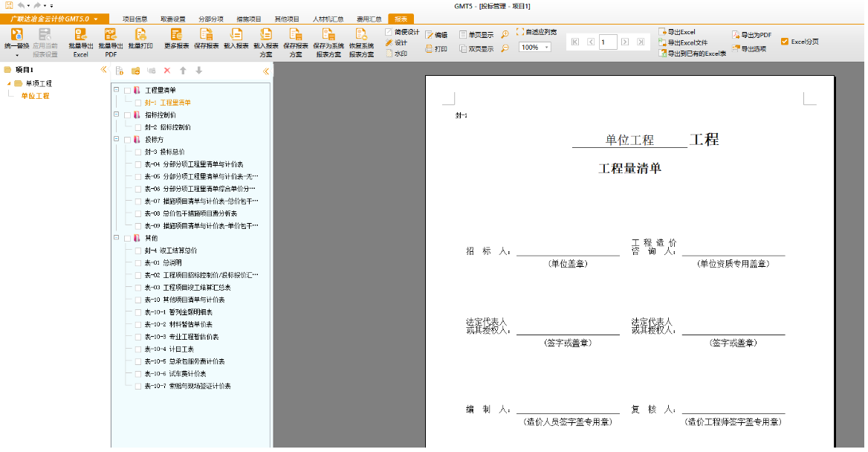The height and width of the screenshot is (452, 868).
Task: Collapse the 投标方 tree group
Action: point(117,139)
